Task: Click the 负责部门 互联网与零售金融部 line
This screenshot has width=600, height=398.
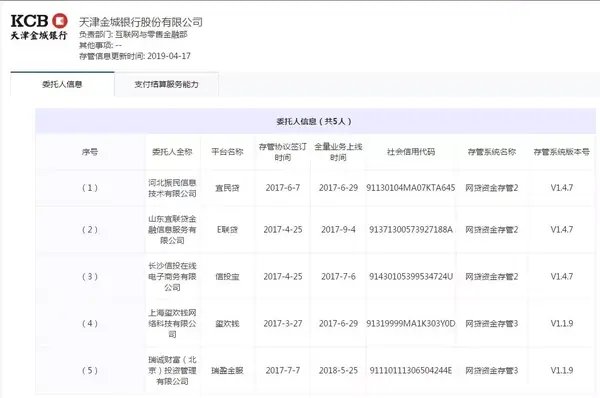Action: pyautogui.click(x=133, y=34)
